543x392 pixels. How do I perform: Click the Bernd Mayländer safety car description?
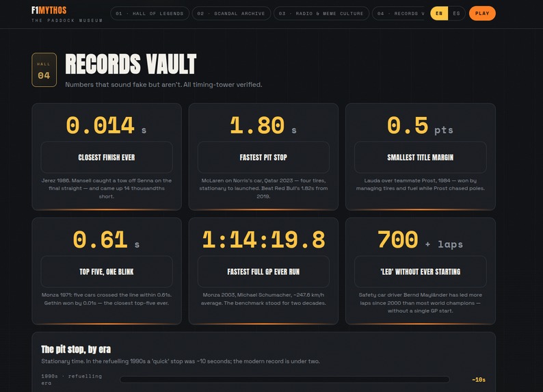(x=421, y=302)
